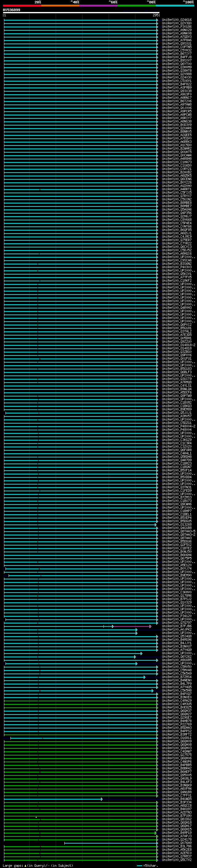The height and width of the screenshot is (868, 197).
Task: Select label UniRef100_Q8IDG2
Action: click(x=177, y=819)
